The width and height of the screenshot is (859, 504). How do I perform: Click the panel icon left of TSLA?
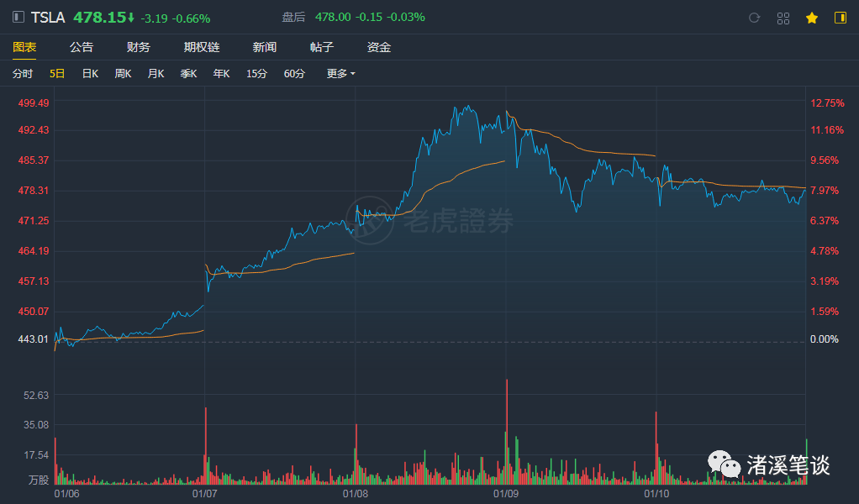(x=18, y=17)
